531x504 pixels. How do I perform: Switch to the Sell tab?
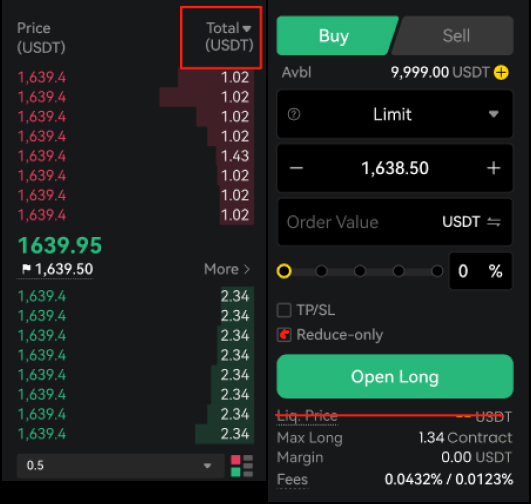pos(455,36)
